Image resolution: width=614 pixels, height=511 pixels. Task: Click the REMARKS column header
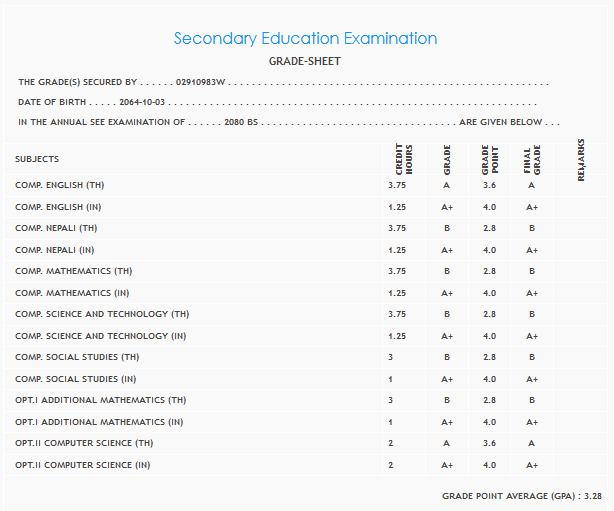tap(581, 160)
